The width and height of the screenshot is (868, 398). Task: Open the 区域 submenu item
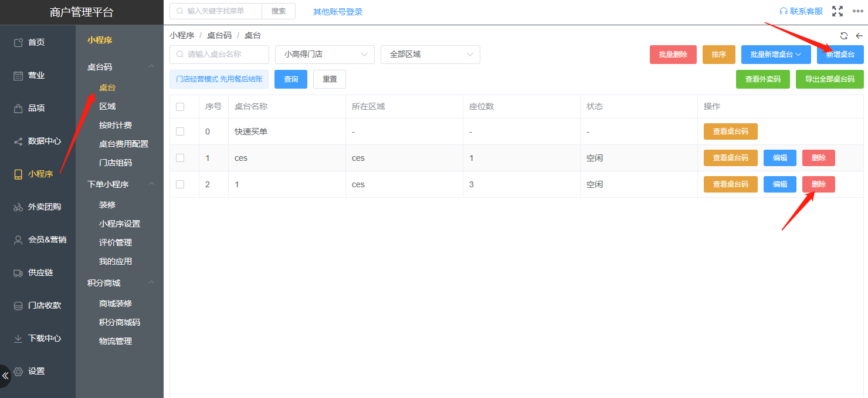[x=107, y=106]
